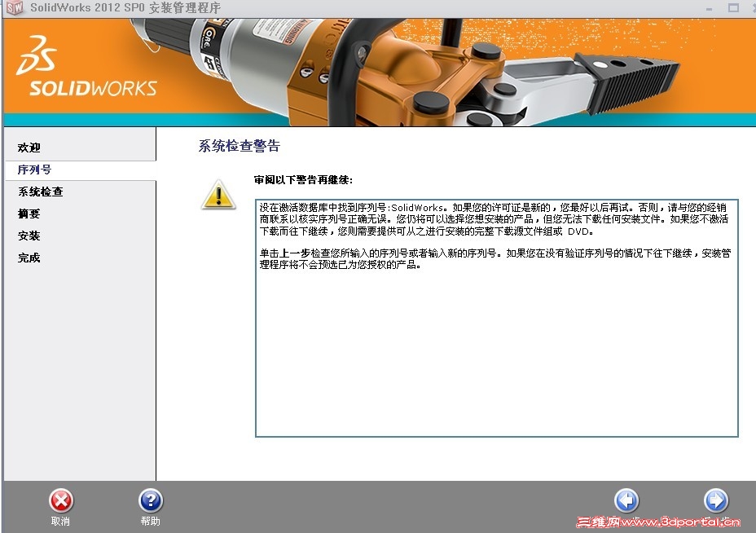Click the SolidWorks SW title bar icon
Image resolution: width=756 pixels, height=533 pixels.
15,7
